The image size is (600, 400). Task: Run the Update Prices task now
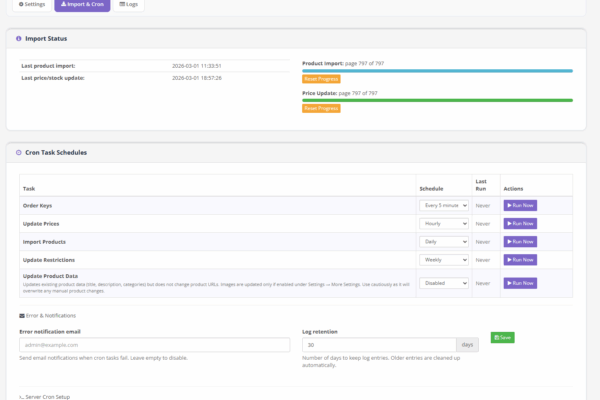520,223
